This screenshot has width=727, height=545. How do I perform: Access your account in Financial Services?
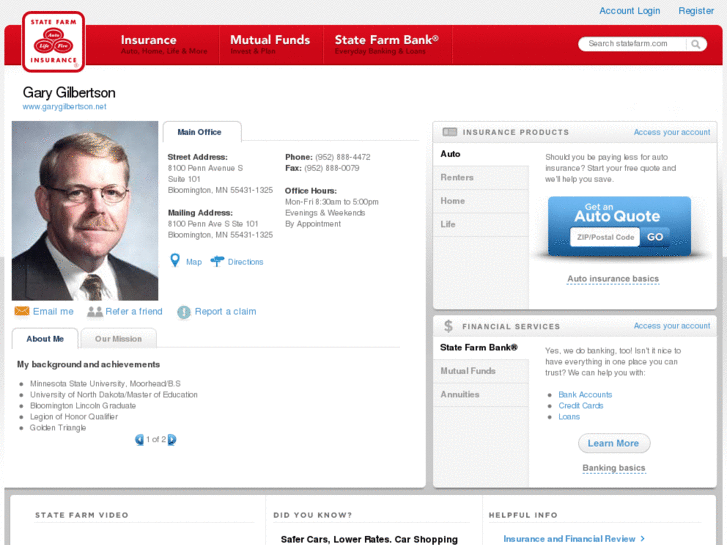pyautogui.click(x=672, y=326)
